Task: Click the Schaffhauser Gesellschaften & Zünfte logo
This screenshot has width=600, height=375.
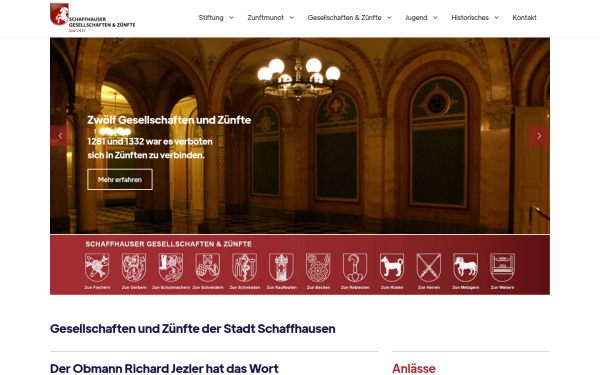Action: coord(93,18)
